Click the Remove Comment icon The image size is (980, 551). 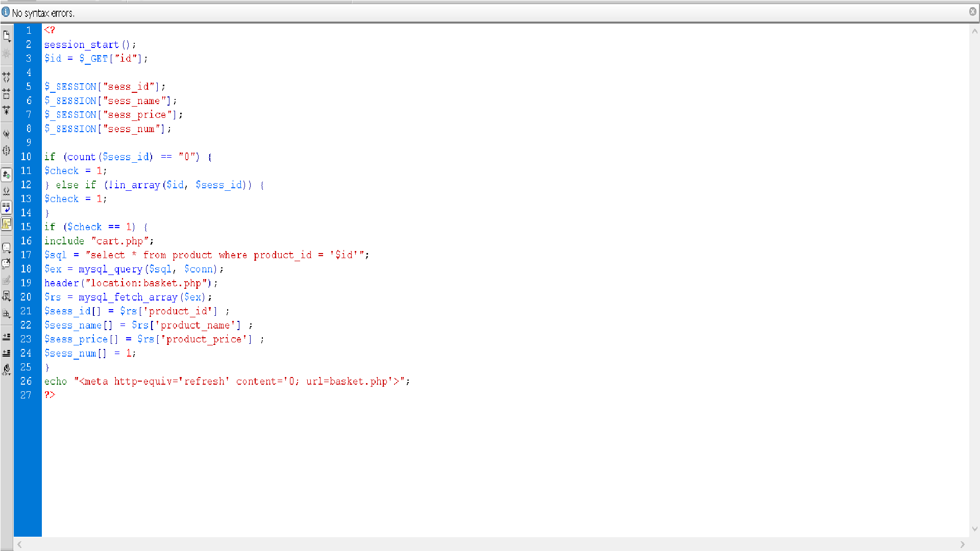coord(7,264)
